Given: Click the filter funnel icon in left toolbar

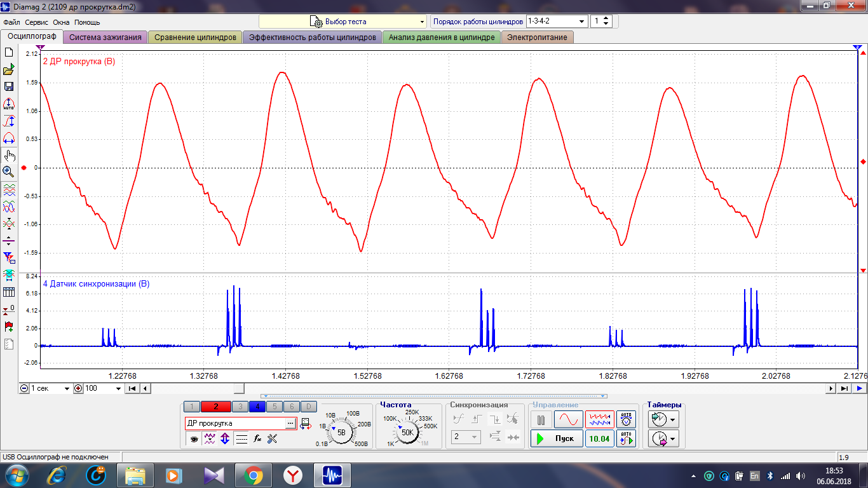Looking at the screenshot, I should pyautogui.click(x=9, y=258).
